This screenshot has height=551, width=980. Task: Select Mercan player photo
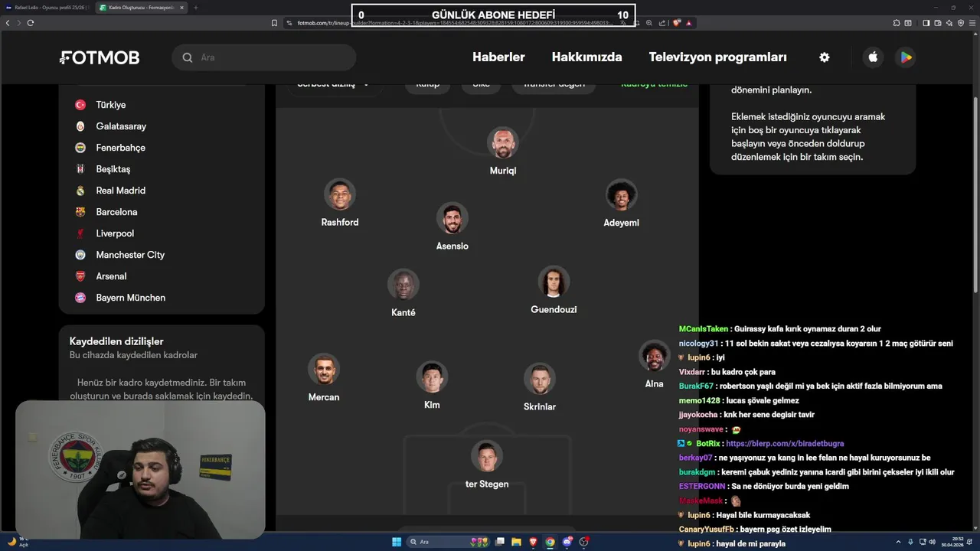(x=324, y=369)
